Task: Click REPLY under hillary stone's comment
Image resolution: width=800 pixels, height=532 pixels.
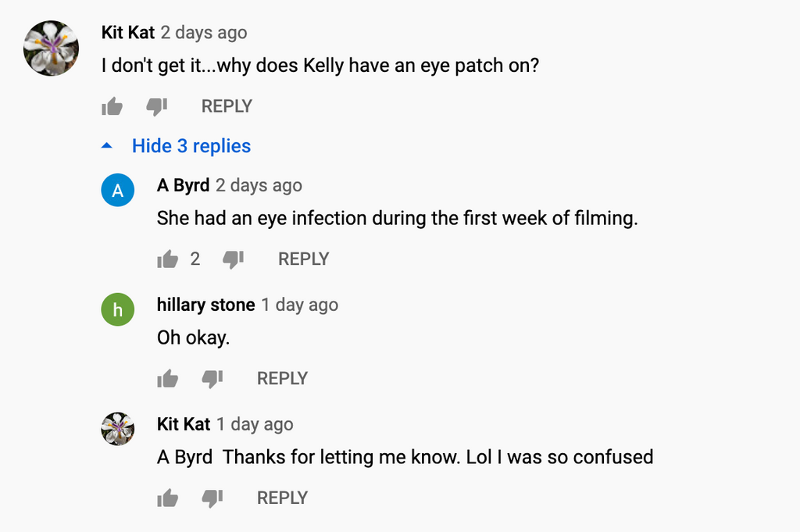Action: tap(281, 378)
